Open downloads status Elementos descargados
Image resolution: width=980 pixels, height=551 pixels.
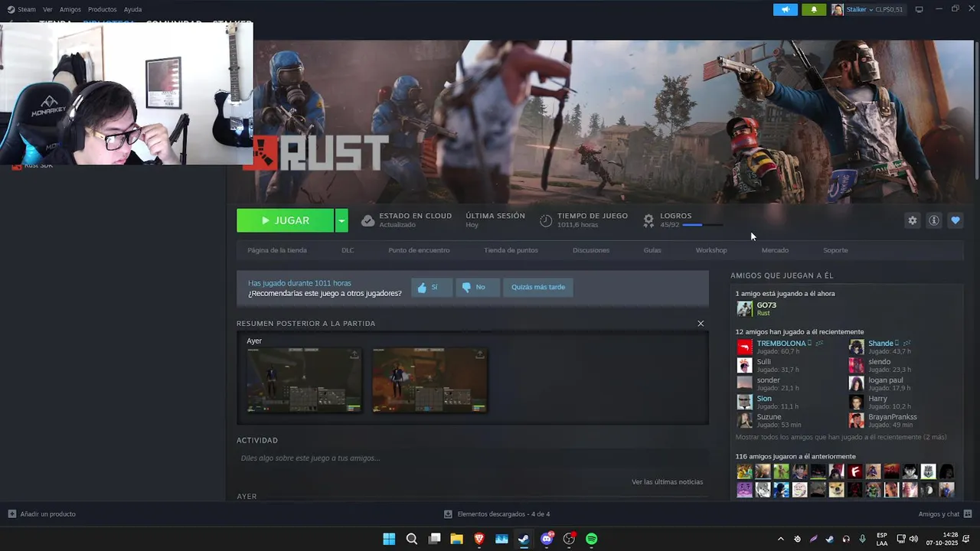497,514
